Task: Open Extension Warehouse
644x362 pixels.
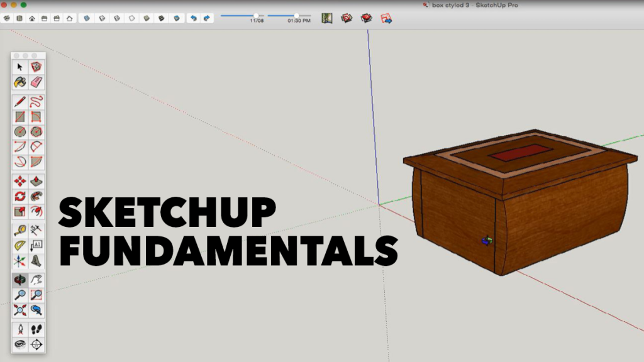Action: pyautogui.click(x=367, y=18)
